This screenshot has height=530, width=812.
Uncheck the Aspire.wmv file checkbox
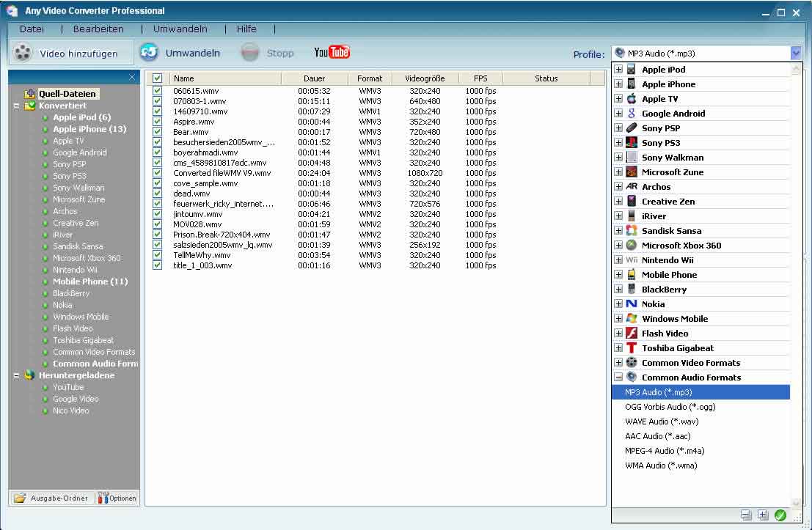pos(157,122)
